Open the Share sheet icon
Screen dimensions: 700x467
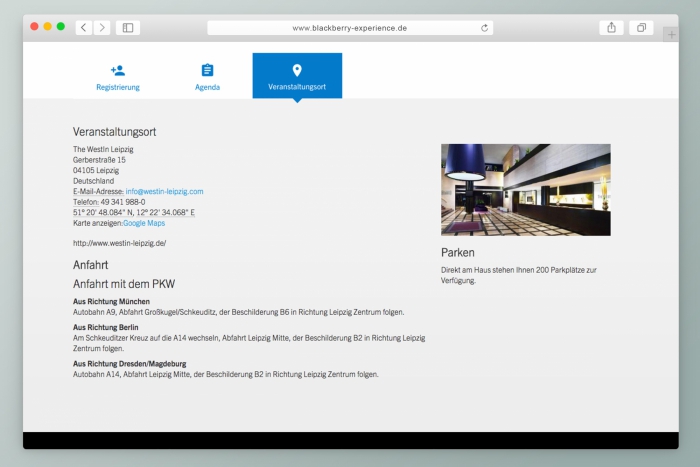point(611,28)
